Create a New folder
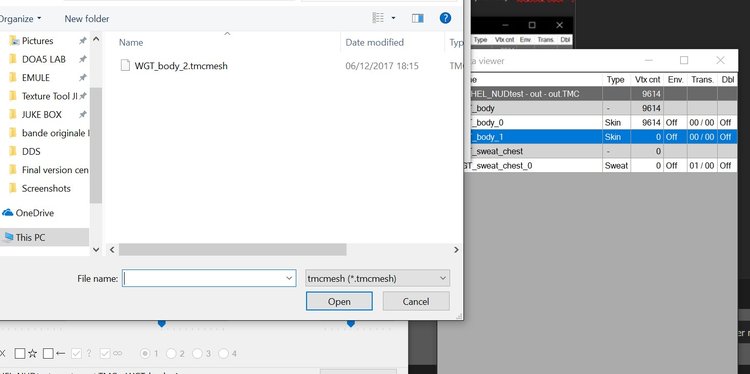The width and height of the screenshot is (750, 374). 87,19
